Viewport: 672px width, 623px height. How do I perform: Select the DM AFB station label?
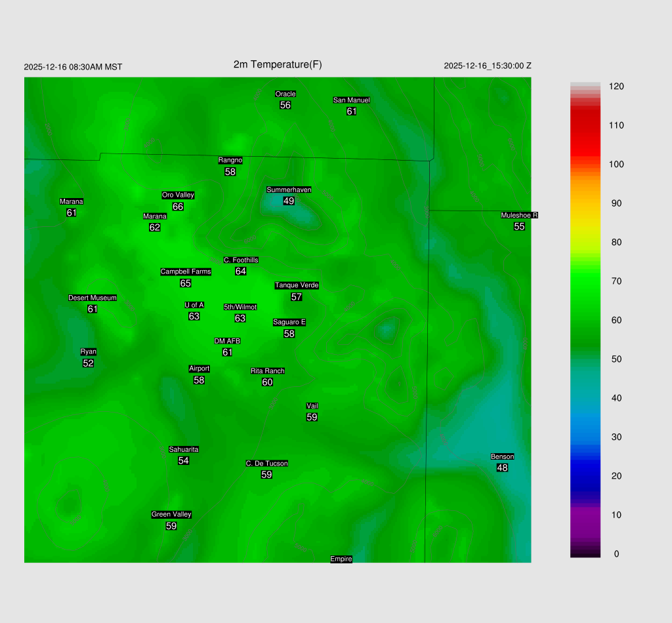point(227,341)
